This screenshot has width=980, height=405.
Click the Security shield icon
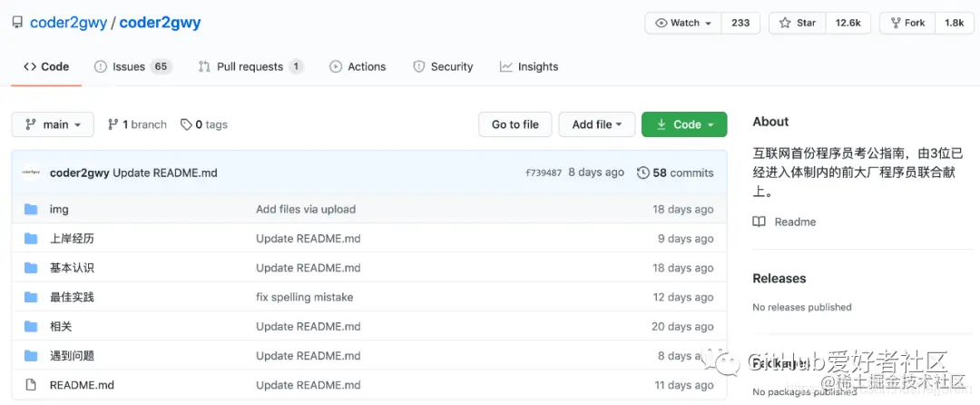(418, 67)
